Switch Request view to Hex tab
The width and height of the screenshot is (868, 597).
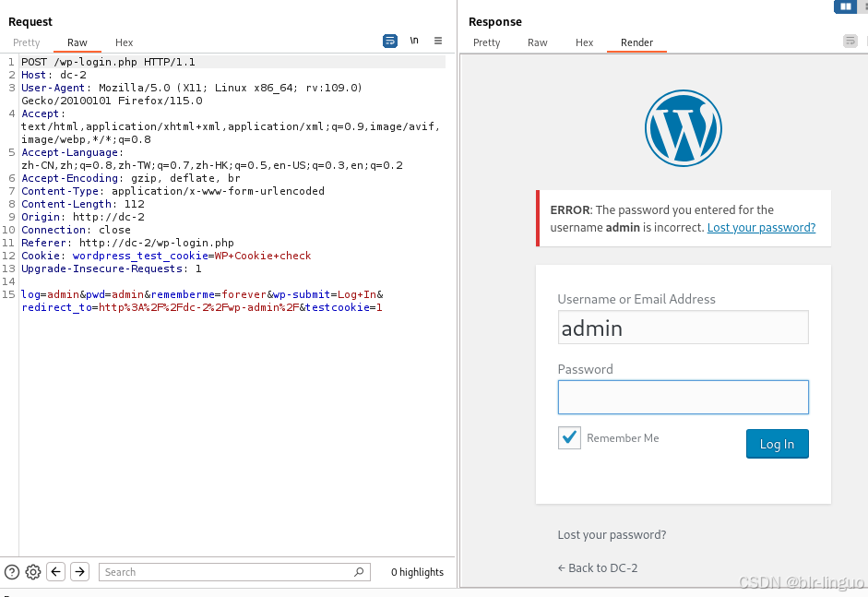click(124, 42)
